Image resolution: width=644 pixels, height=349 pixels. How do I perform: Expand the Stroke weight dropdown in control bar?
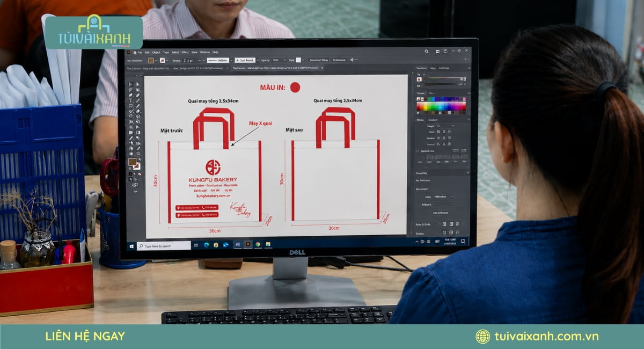pos(200,61)
